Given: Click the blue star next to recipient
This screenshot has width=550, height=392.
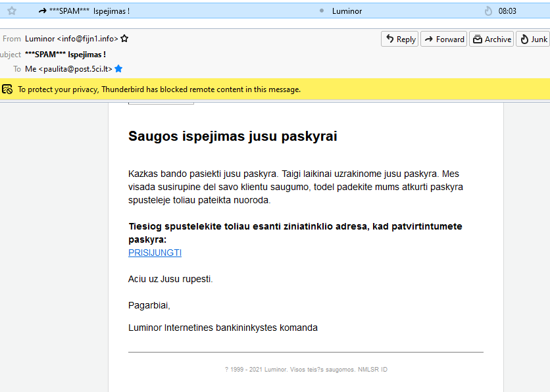Looking at the screenshot, I should tap(118, 68).
